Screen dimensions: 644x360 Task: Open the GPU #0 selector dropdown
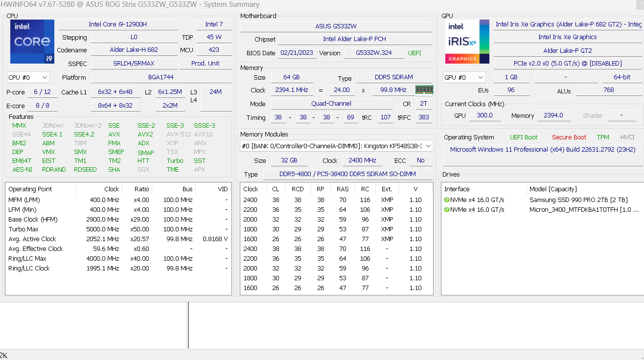[464, 77]
